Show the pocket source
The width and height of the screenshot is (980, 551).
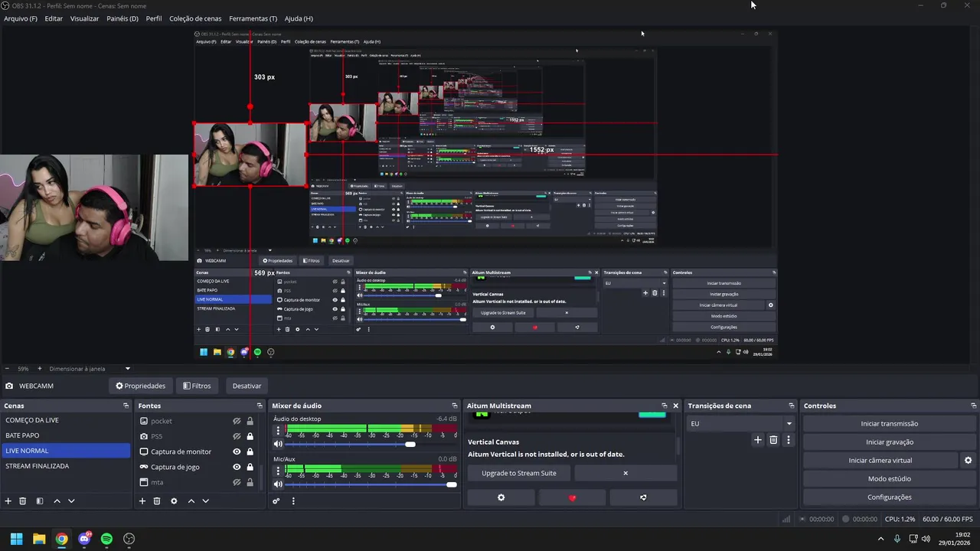(237, 421)
